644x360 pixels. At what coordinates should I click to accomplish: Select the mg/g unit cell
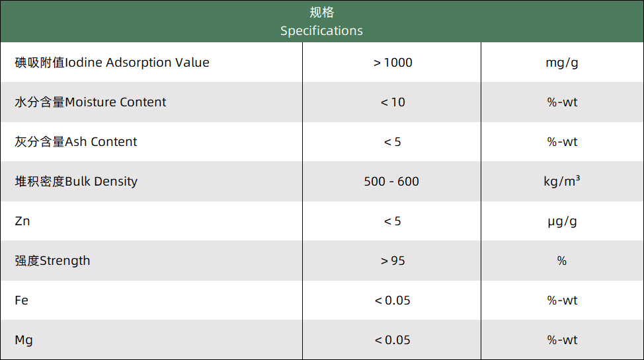click(562, 63)
